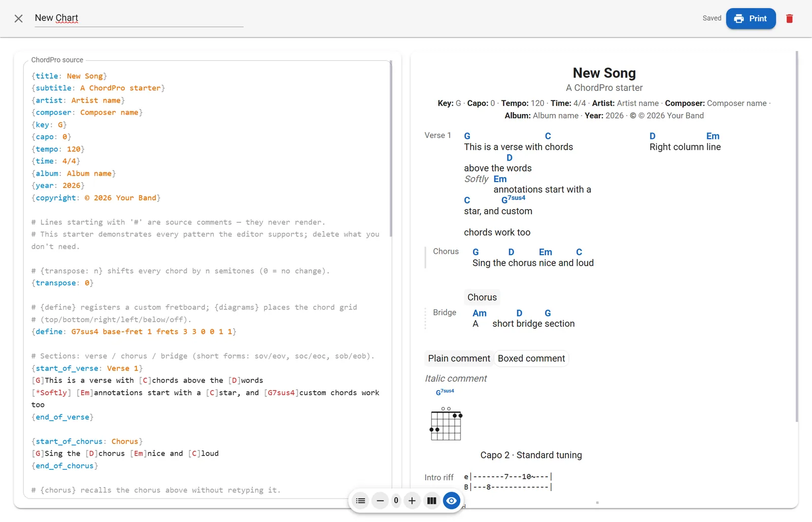The image size is (812, 522).
Task: Click 'Right column line' lyric
Action: (x=685, y=147)
